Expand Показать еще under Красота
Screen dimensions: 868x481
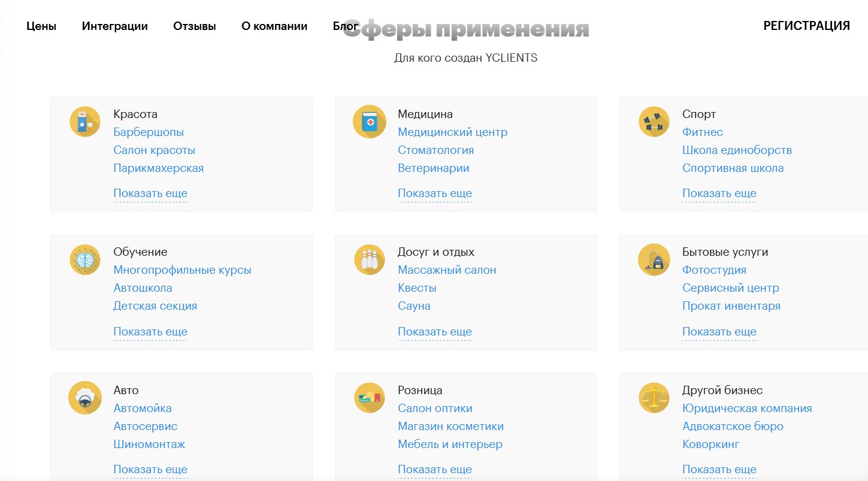click(x=150, y=193)
